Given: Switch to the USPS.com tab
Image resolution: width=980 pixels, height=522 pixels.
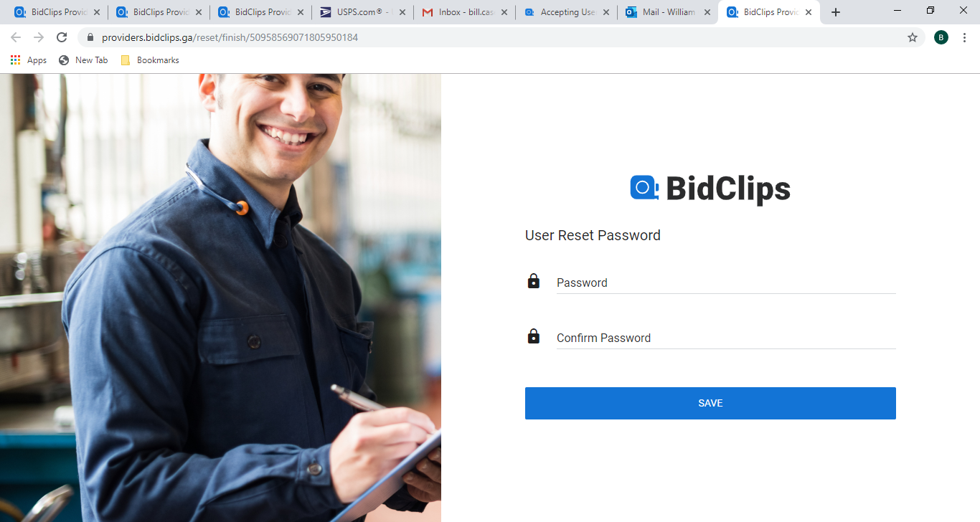Looking at the screenshot, I should point(362,12).
